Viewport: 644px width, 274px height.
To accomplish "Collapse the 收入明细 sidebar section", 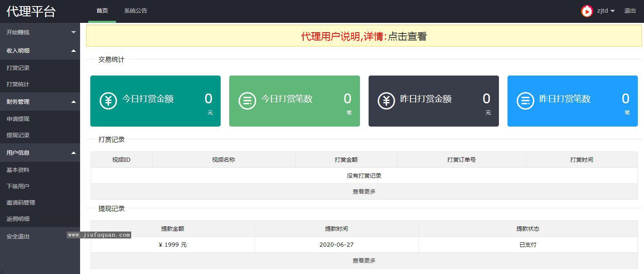I will pos(40,51).
